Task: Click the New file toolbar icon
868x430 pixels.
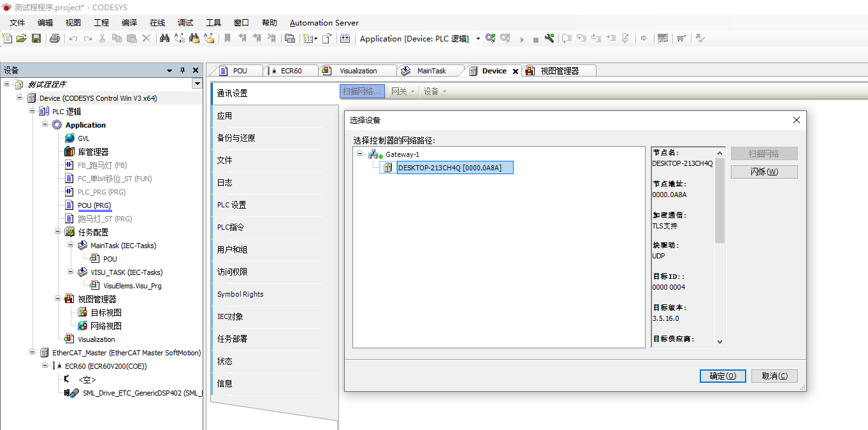Action: (8, 38)
